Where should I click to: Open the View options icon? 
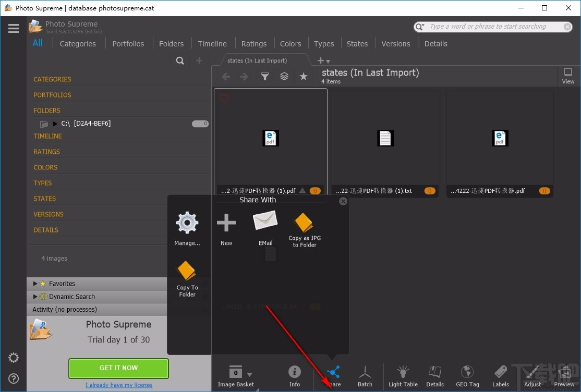tap(568, 76)
